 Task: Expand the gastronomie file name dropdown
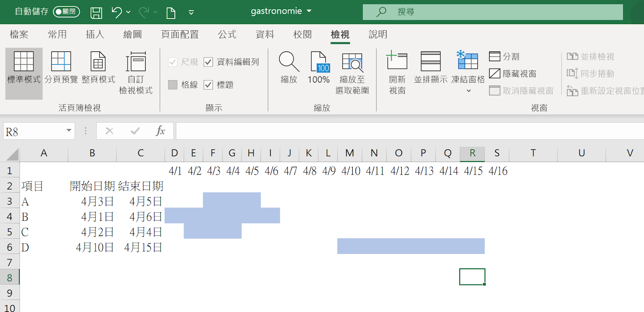[309, 11]
